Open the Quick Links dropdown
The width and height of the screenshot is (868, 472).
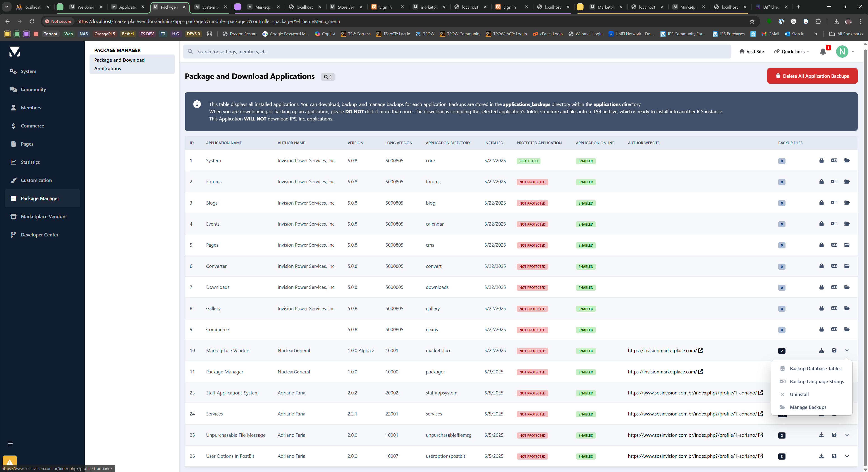(792, 52)
